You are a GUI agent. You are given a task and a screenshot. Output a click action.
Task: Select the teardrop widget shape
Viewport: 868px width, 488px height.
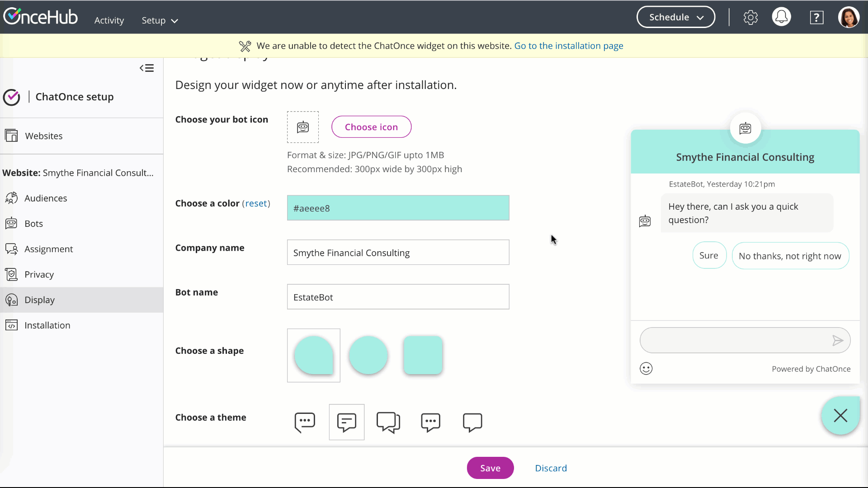pos(313,355)
